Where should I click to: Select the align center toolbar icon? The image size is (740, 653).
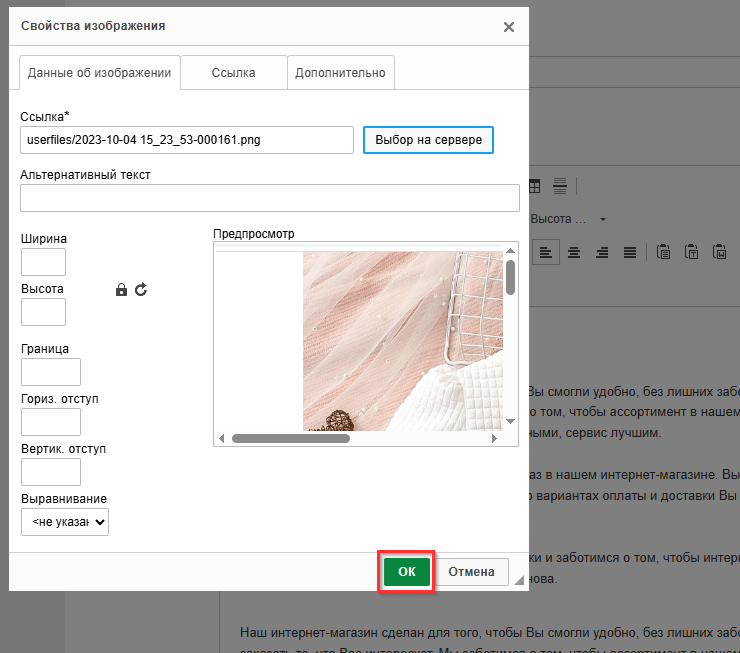(x=574, y=252)
